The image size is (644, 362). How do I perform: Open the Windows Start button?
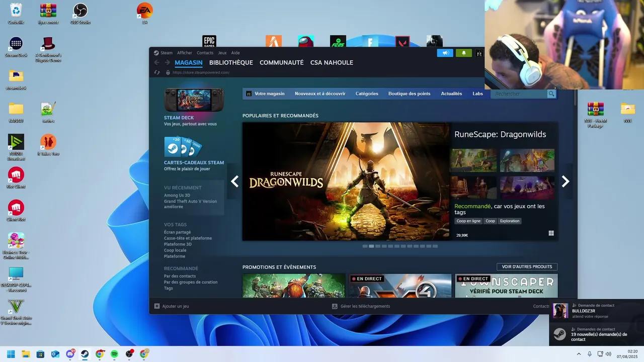coord(11,354)
